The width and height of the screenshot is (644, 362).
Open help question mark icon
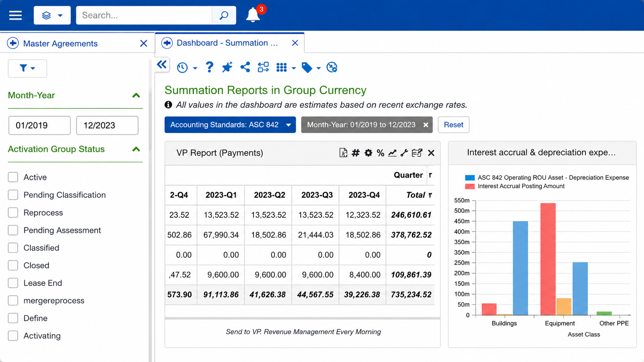(x=209, y=67)
